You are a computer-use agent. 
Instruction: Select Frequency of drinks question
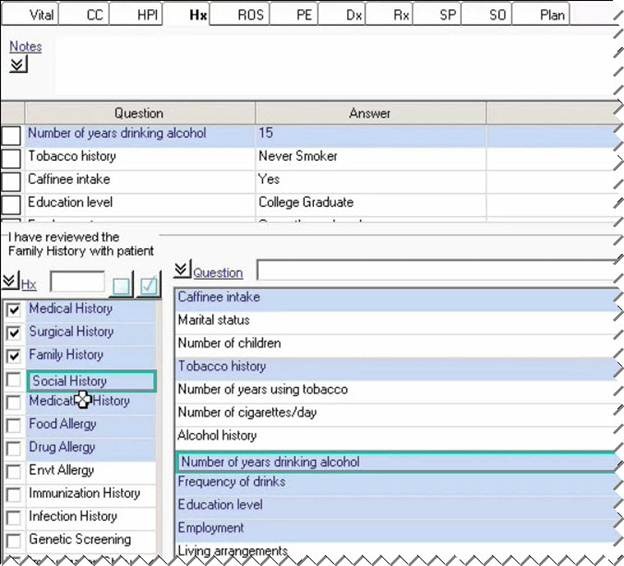[x=231, y=482]
